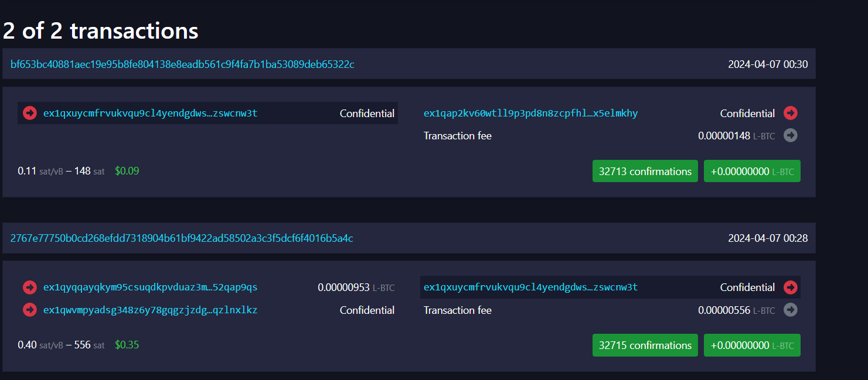Click red arrow after output ex1qxuycmfrv
868x380 pixels.
click(791, 287)
